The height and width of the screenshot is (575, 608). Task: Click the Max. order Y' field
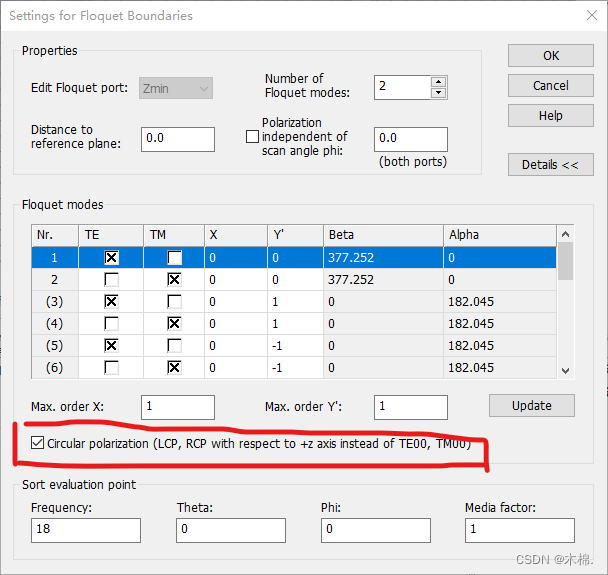click(x=411, y=407)
